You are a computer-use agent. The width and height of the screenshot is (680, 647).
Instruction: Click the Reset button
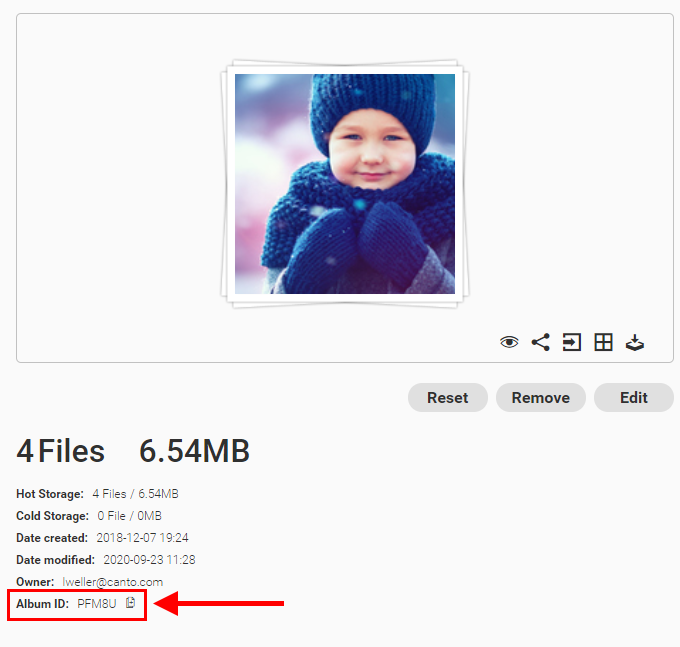point(448,398)
